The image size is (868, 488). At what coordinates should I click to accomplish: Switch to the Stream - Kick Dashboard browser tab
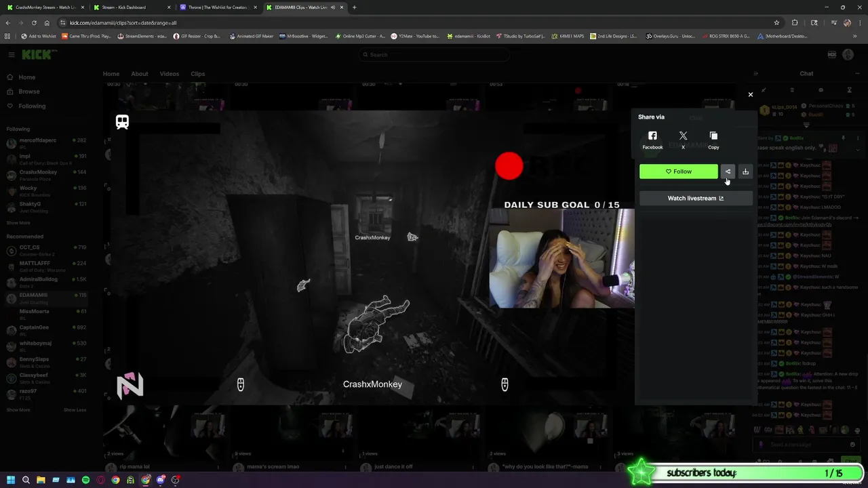click(132, 7)
